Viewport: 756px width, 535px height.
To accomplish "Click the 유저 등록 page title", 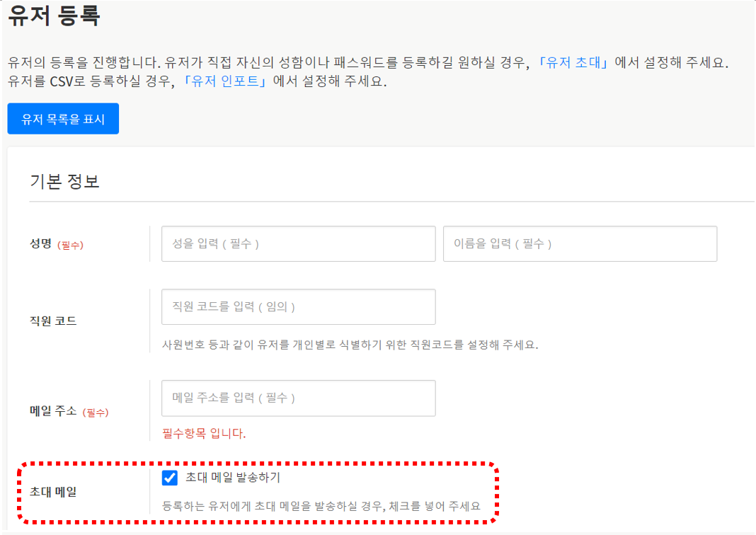I will coord(54,16).
